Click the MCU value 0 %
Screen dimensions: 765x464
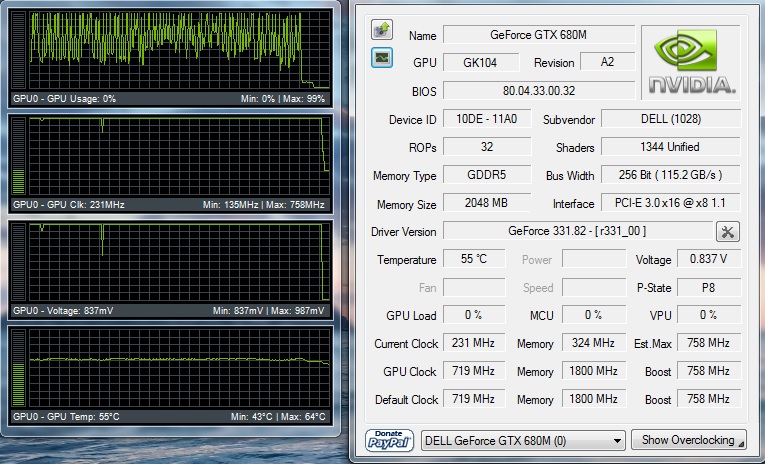594,315
